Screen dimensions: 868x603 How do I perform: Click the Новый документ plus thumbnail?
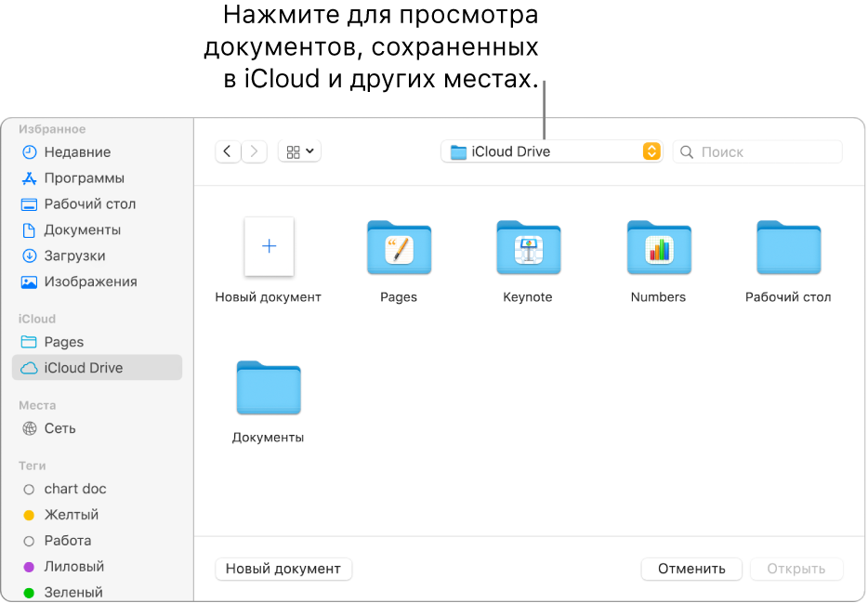269,247
